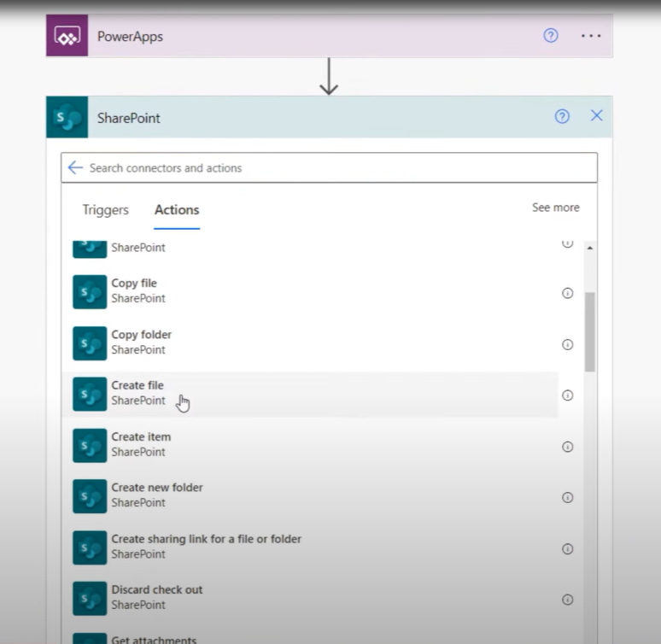Go back using the search box arrow
The width and height of the screenshot is (661, 644).
(75, 167)
